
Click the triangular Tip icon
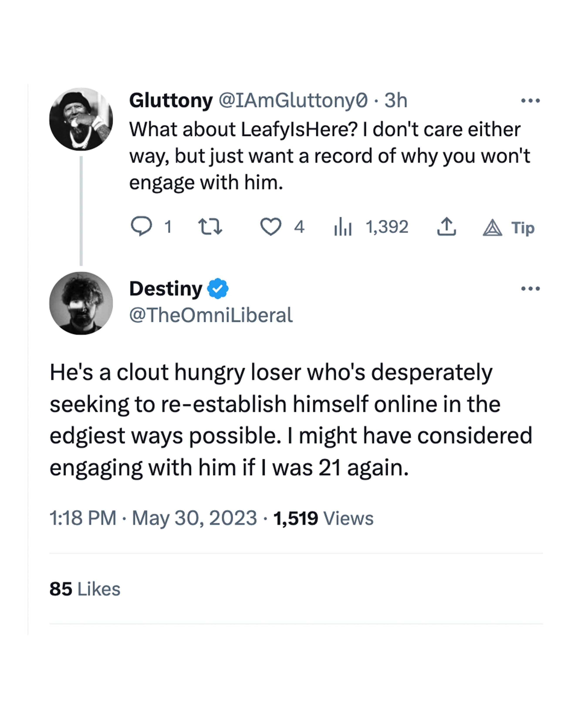click(492, 227)
